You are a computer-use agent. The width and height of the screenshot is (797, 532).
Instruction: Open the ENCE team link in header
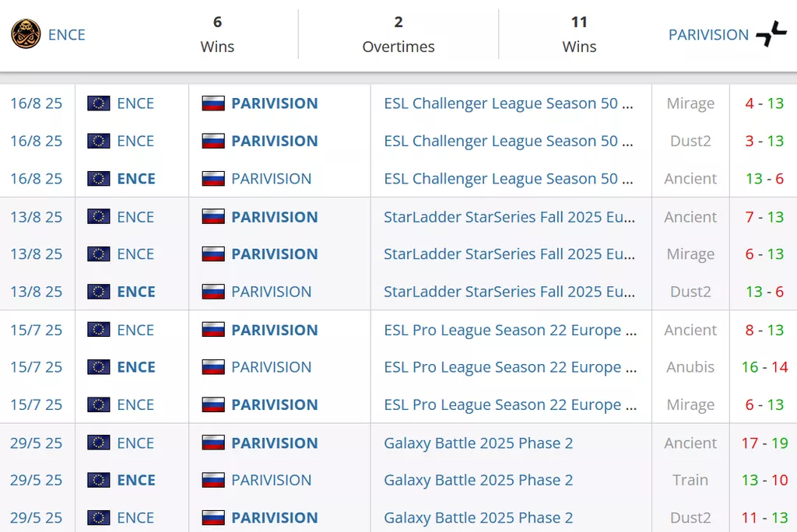(67, 34)
